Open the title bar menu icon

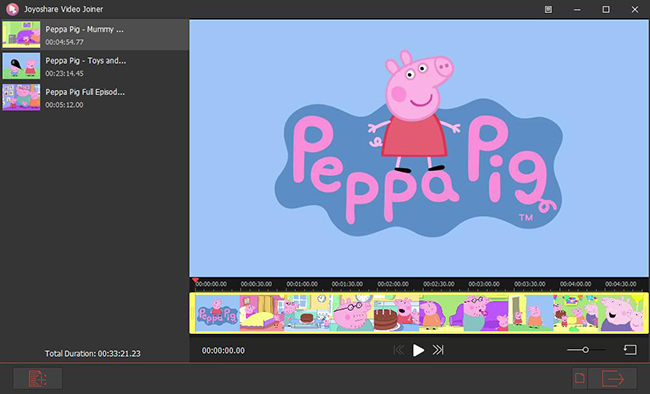tap(548, 9)
